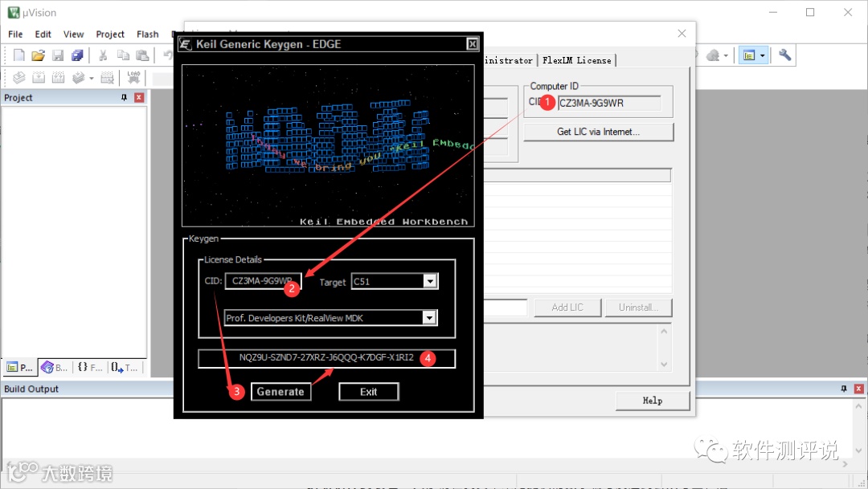Click the LOAD download icon
868x489 pixels.
click(134, 77)
